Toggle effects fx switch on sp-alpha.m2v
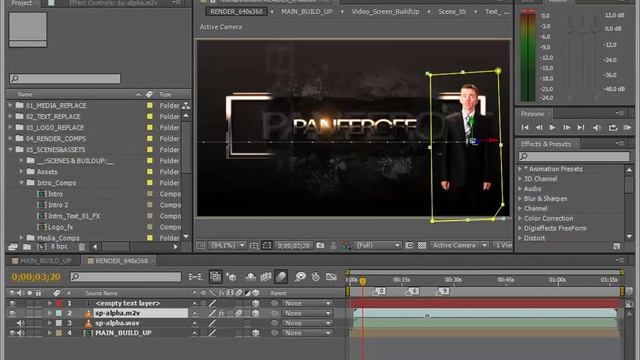Viewport: 640px width, 360px height. pos(221,313)
